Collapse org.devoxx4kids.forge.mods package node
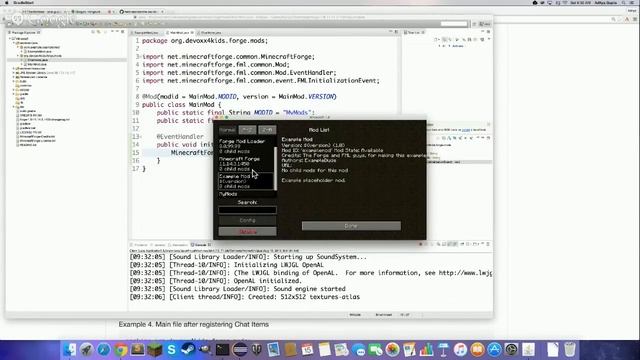The image size is (640, 360). click(x=18, y=56)
